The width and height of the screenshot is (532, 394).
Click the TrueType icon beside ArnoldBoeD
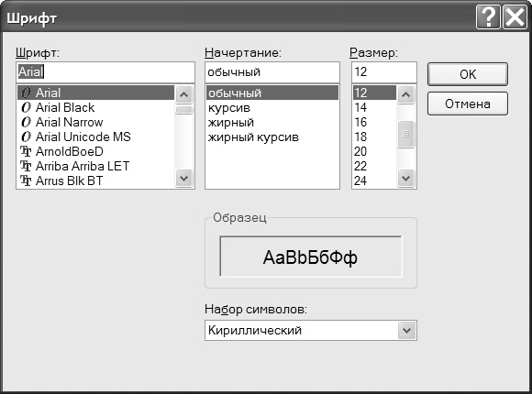tap(26, 151)
